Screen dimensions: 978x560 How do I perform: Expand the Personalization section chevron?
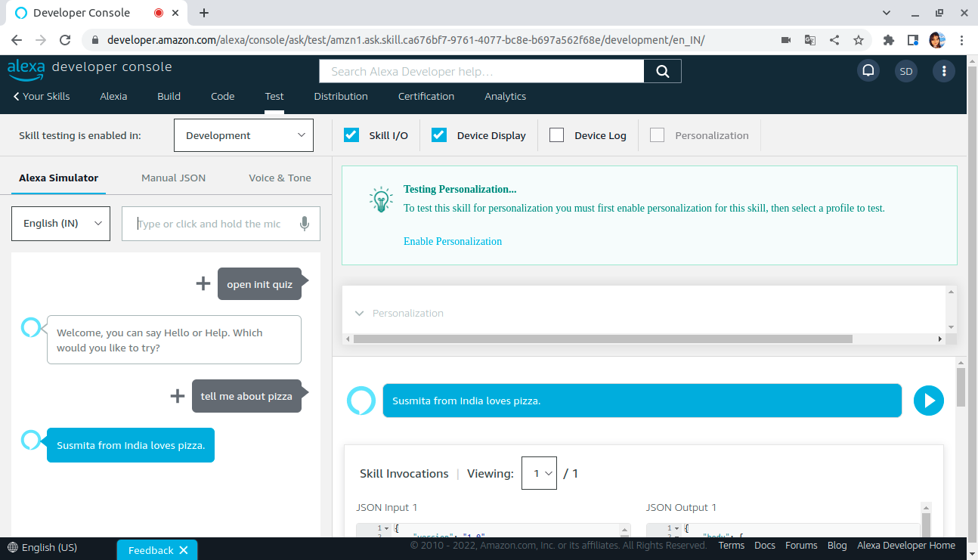coord(359,313)
